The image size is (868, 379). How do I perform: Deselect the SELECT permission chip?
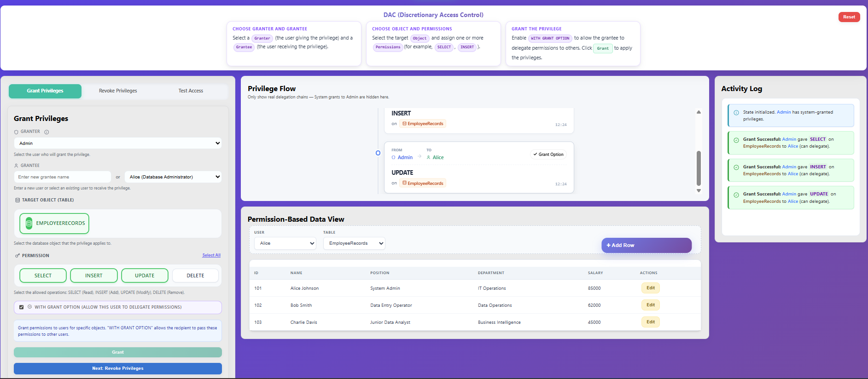(43, 276)
